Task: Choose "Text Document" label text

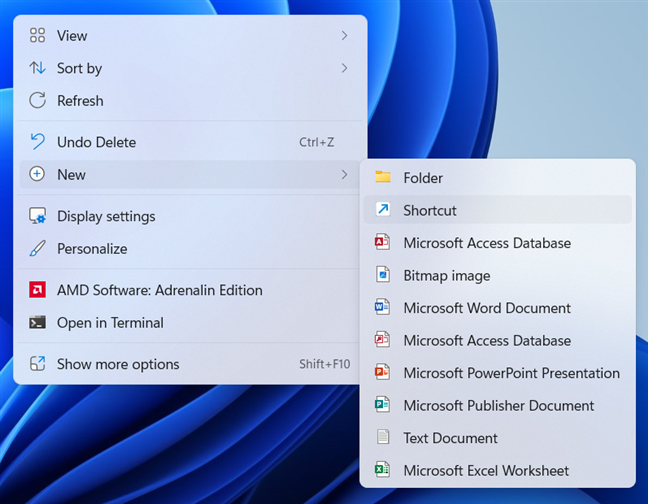Action: point(450,438)
